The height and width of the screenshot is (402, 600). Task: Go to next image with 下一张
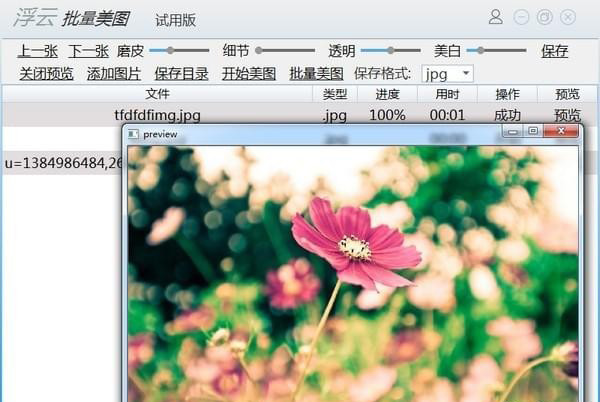(x=88, y=51)
